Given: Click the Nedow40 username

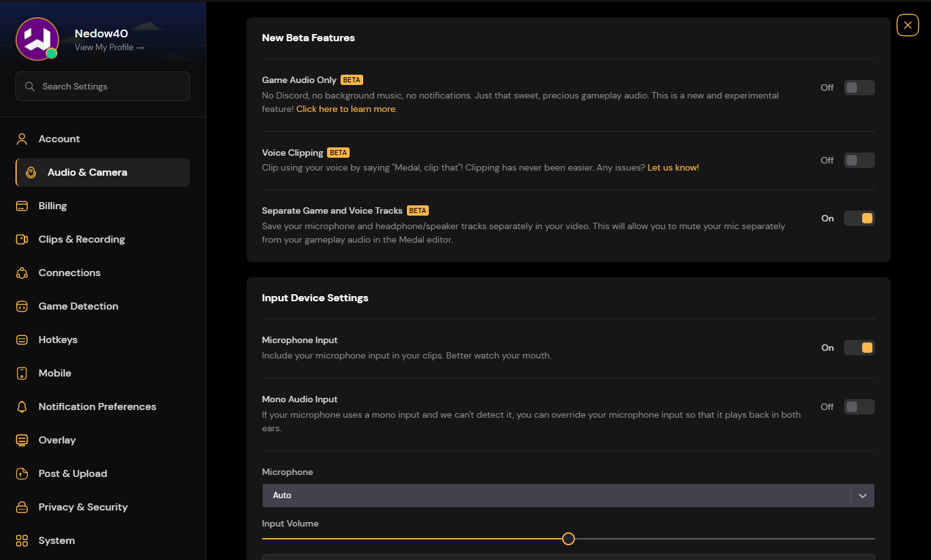Looking at the screenshot, I should (x=101, y=33).
